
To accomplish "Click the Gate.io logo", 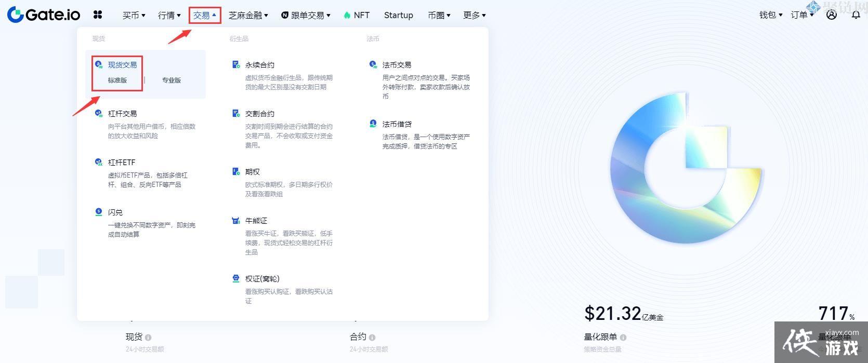I will (x=44, y=15).
